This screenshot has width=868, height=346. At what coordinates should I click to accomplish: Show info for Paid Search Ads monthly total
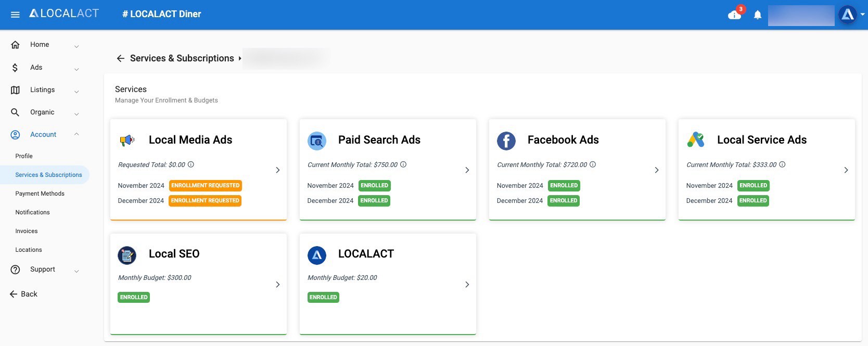click(403, 164)
